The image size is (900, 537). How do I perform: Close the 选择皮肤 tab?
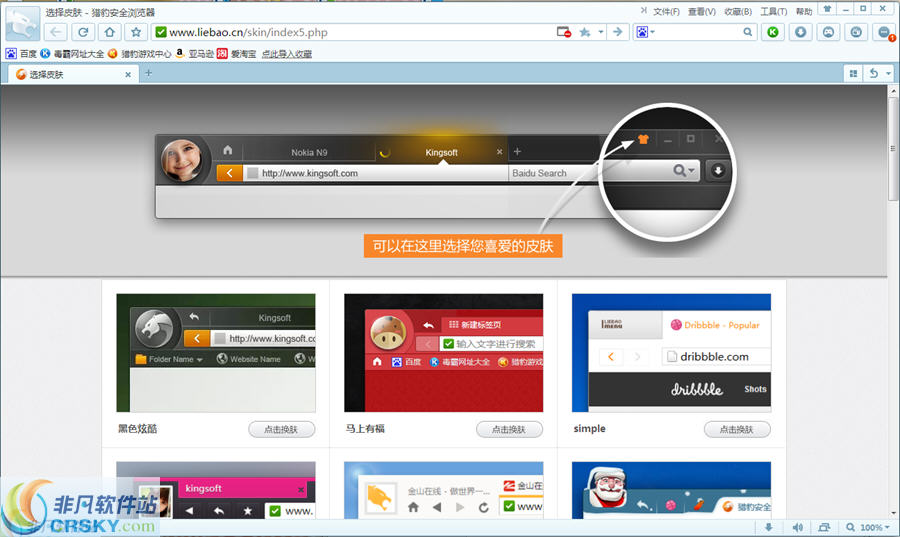click(x=128, y=75)
